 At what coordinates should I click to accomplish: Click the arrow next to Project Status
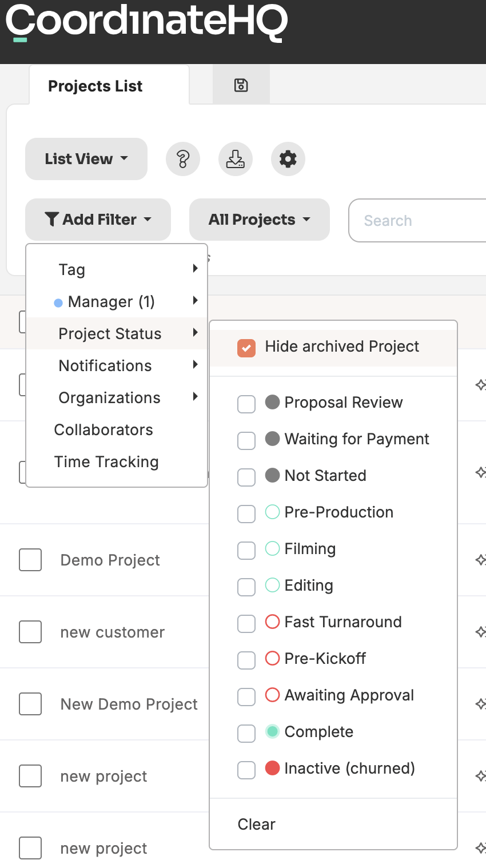coord(196,332)
